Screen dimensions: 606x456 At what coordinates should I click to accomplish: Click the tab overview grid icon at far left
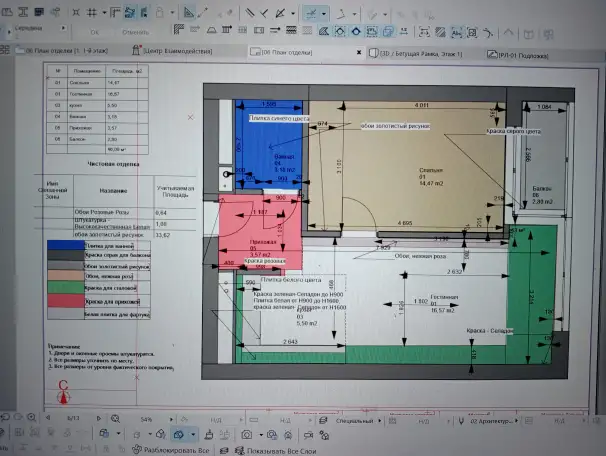5,49
